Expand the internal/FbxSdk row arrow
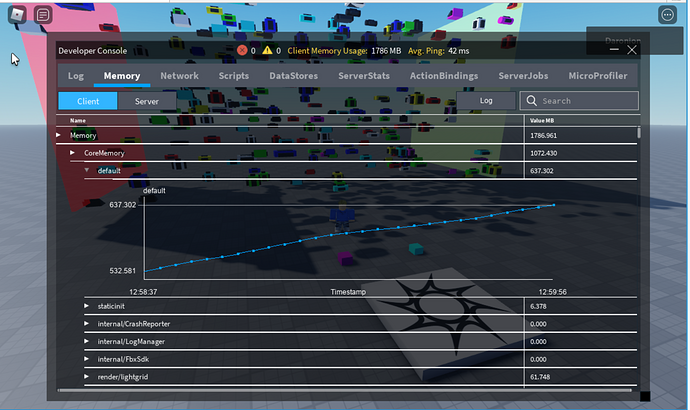This screenshot has height=410, width=690. click(87, 359)
